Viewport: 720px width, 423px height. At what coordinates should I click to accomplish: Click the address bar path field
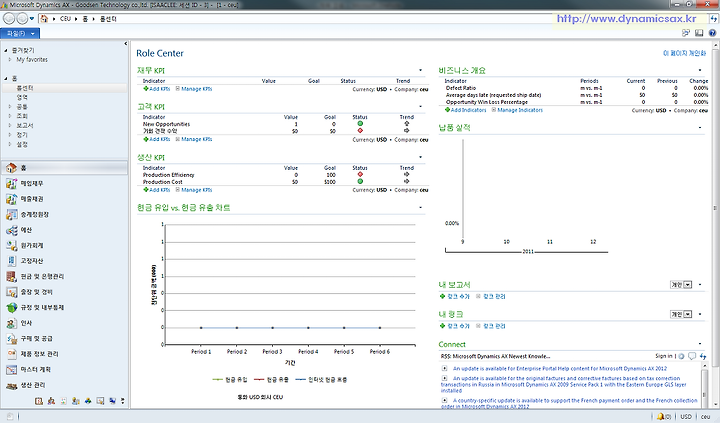[x=294, y=19]
